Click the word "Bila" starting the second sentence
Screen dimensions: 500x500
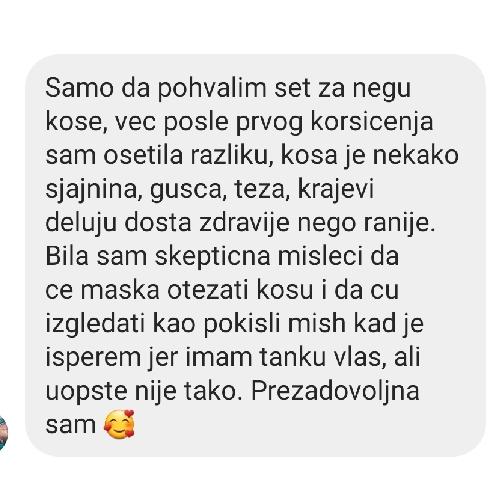67,257
